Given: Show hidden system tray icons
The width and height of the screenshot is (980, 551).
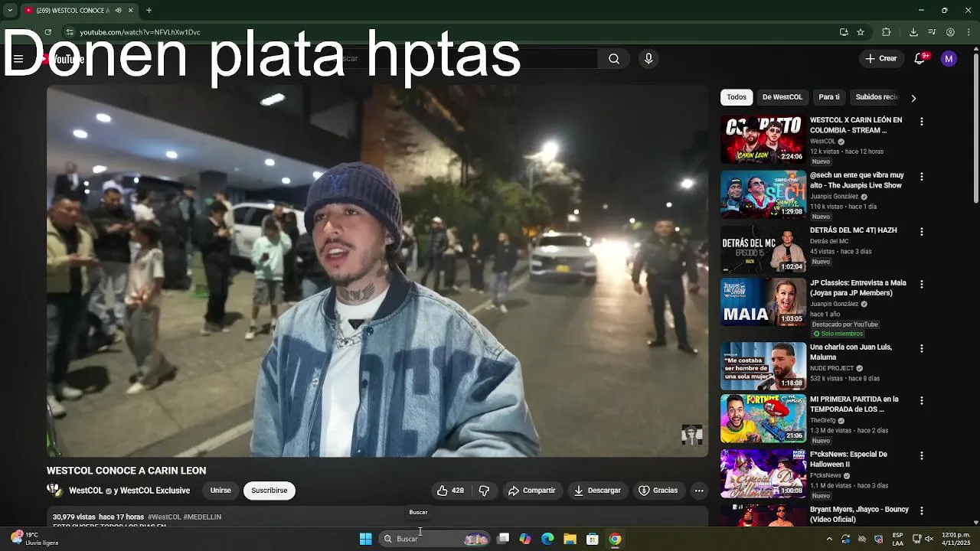Looking at the screenshot, I should [x=829, y=539].
